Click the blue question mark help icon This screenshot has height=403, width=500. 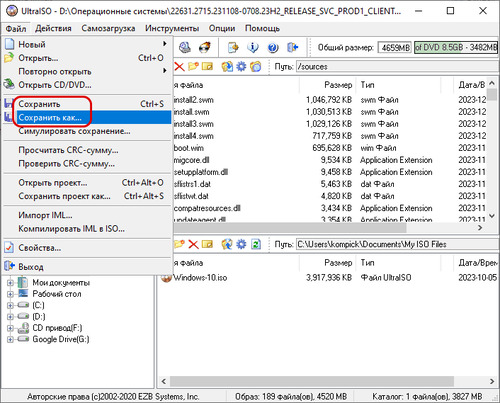(273, 48)
